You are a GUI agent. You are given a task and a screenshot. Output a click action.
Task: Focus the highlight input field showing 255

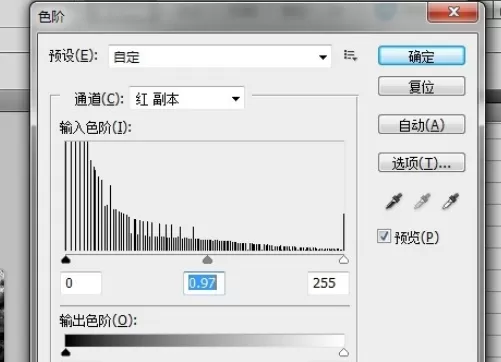tap(328, 283)
